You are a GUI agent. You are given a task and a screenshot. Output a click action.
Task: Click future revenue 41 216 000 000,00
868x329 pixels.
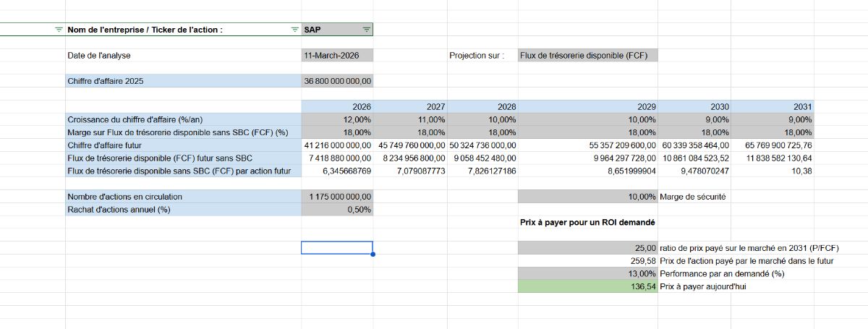coord(337,145)
